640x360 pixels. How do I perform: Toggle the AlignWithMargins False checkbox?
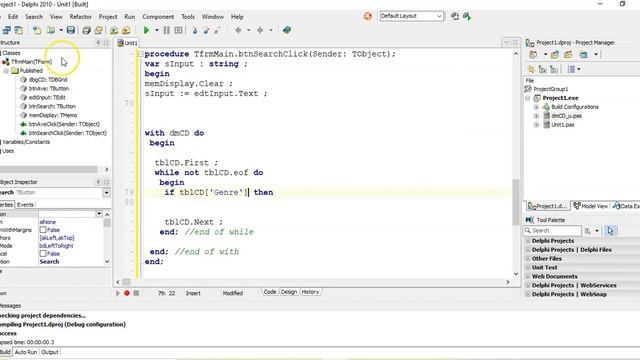[x=43, y=230]
